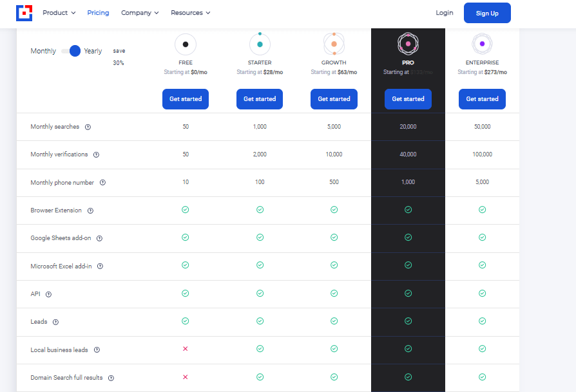Toggle the Monthly/Yearly billing switch
This screenshot has height=392, width=576.
point(71,51)
